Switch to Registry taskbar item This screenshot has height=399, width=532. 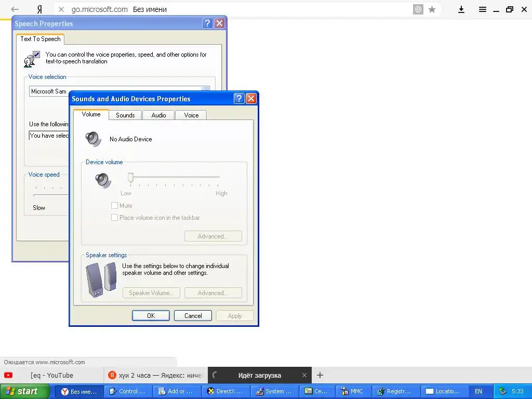(x=395, y=391)
